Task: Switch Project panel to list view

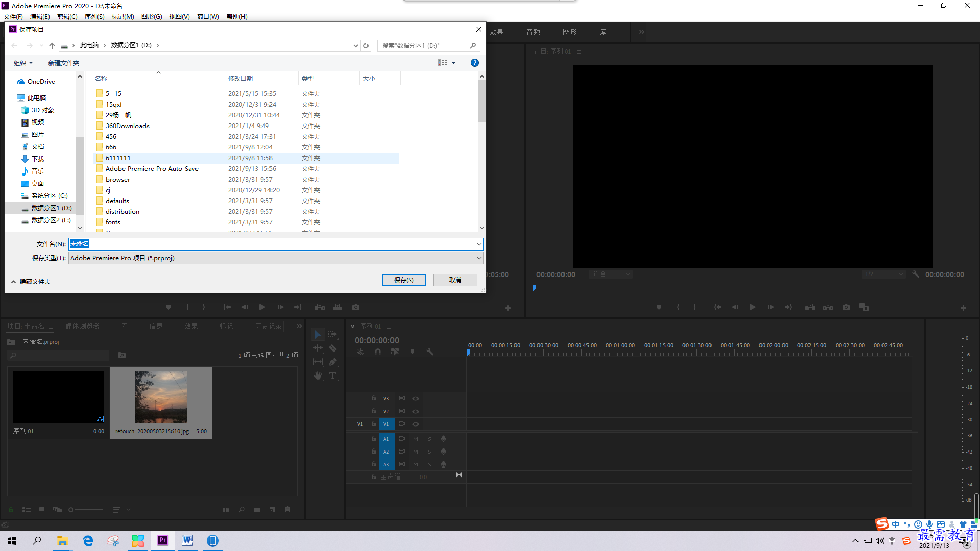Action: coord(27,510)
